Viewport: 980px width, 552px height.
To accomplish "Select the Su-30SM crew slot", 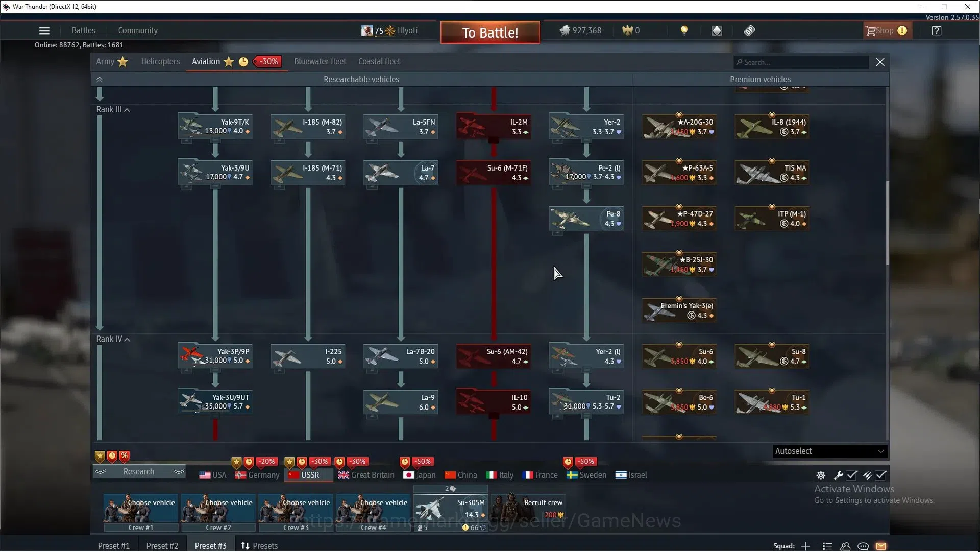I will coord(451,509).
